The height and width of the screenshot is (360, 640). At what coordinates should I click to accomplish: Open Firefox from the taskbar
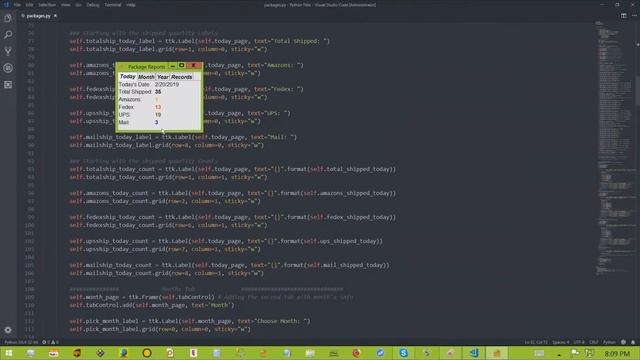pyautogui.click(x=357, y=353)
